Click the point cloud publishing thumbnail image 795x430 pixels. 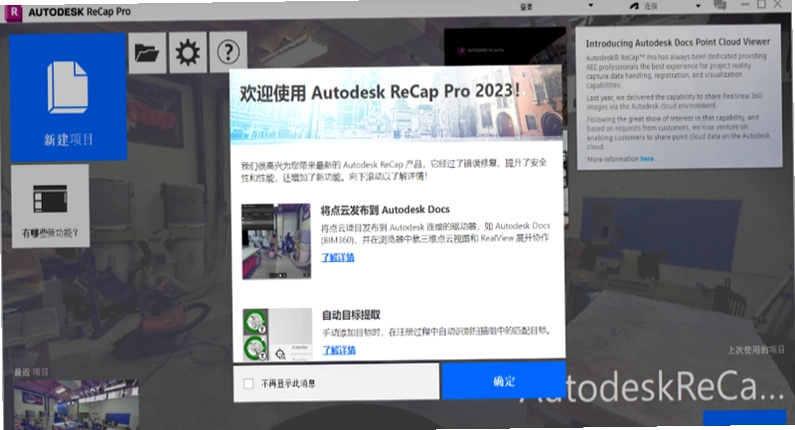[276, 241]
